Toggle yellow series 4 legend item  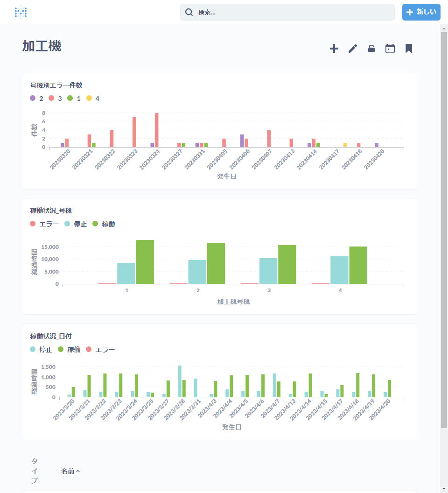click(93, 99)
